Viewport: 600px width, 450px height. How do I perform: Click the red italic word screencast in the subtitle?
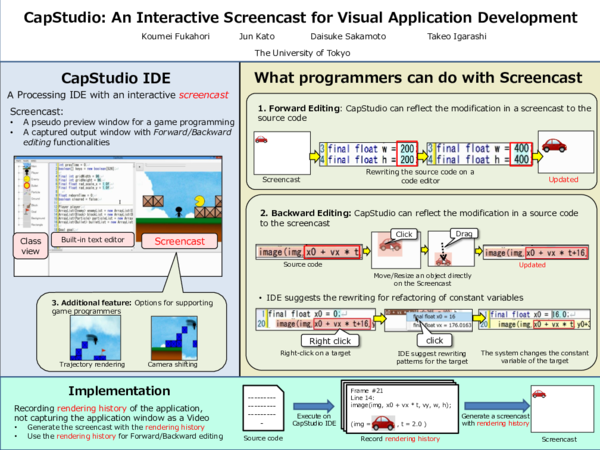coord(204,95)
